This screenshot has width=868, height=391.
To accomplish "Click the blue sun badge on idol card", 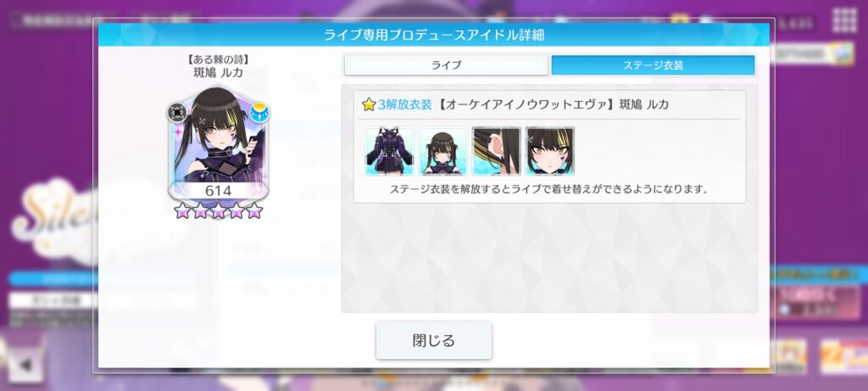I will (x=259, y=113).
